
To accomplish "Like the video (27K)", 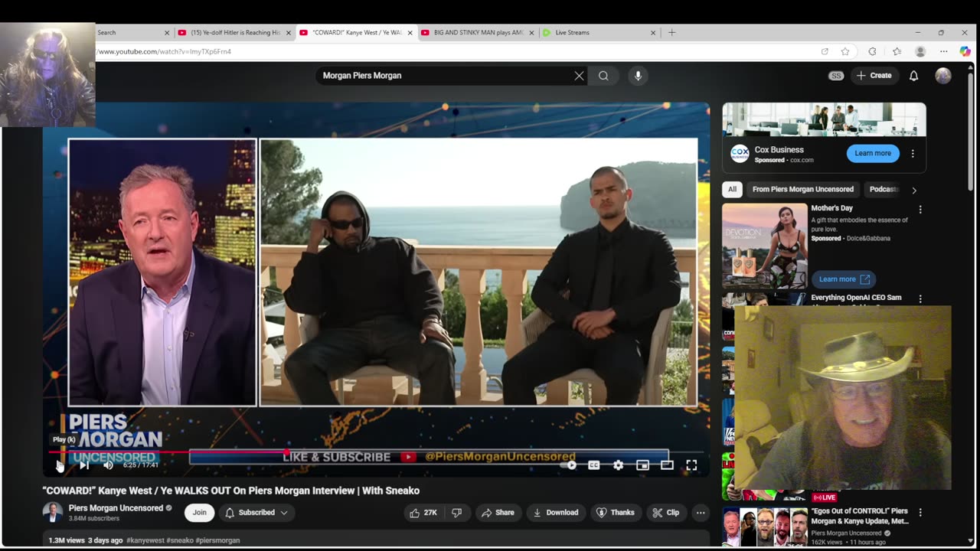I will click(x=424, y=513).
